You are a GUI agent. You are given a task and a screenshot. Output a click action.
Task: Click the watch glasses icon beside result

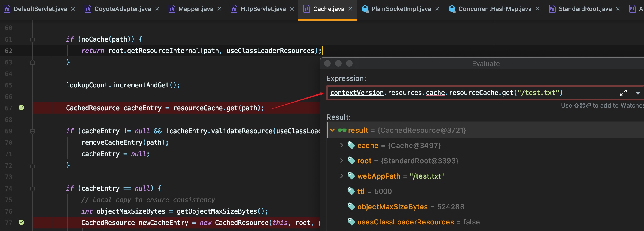coord(342,130)
